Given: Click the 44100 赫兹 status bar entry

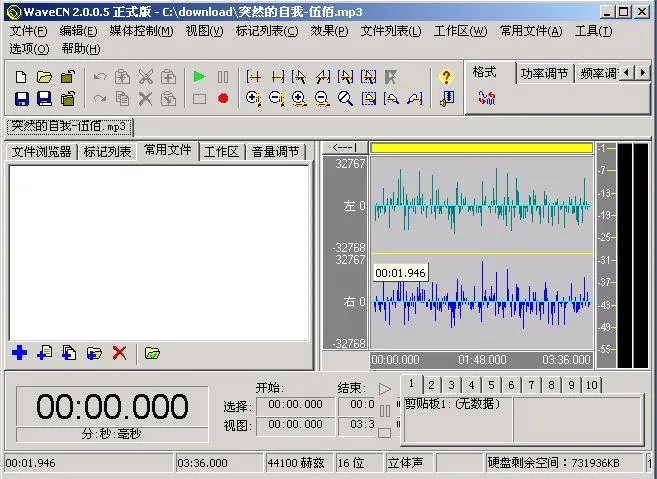Looking at the screenshot, I should [x=298, y=463].
